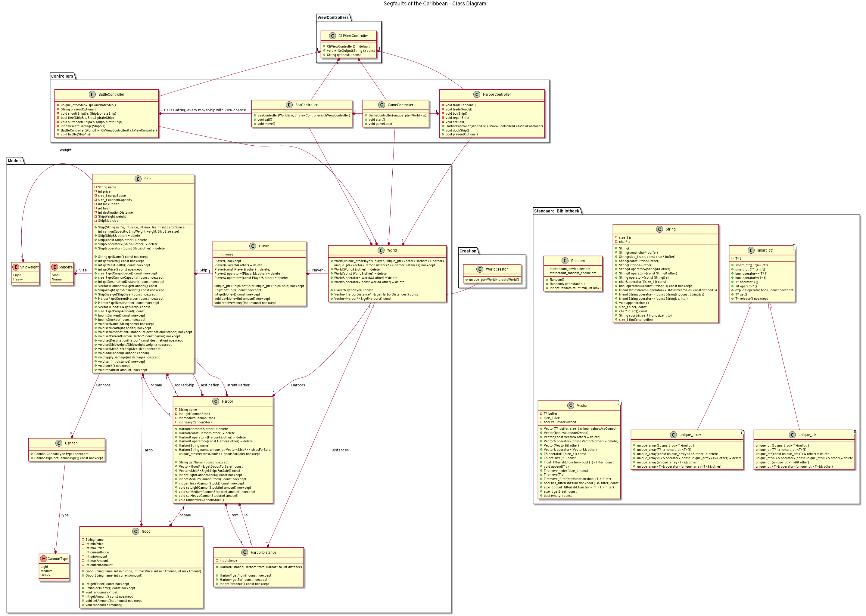The width and height of the screenshot is (866, 616).
Task: Click the unique_ptr class C icon
Action: (793, 435)
